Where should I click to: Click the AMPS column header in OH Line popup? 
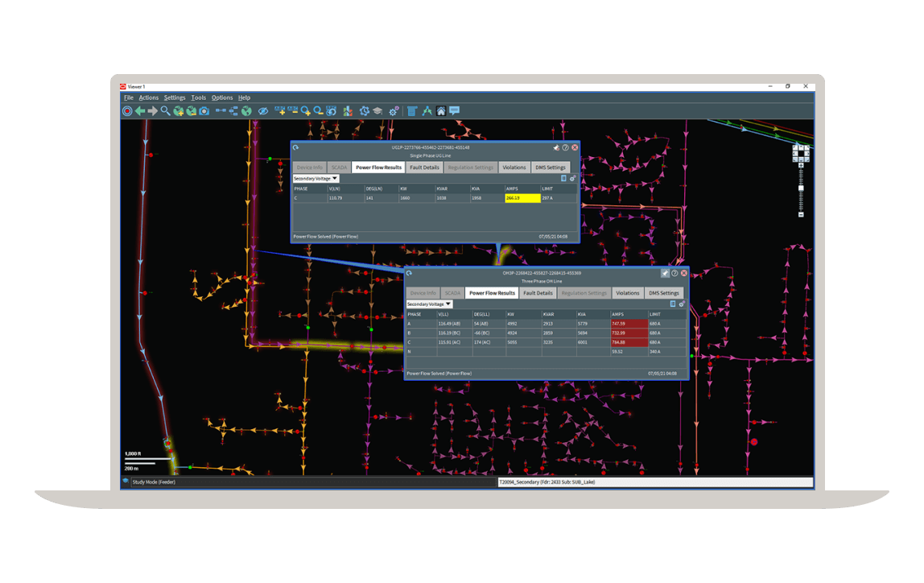[629, 314]
